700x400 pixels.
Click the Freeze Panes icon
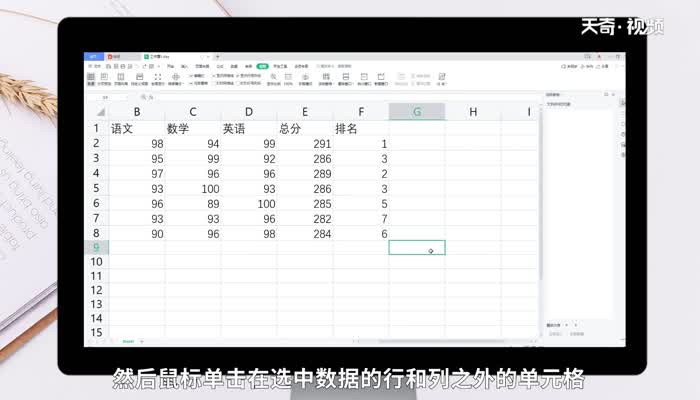tap(326, 76)
